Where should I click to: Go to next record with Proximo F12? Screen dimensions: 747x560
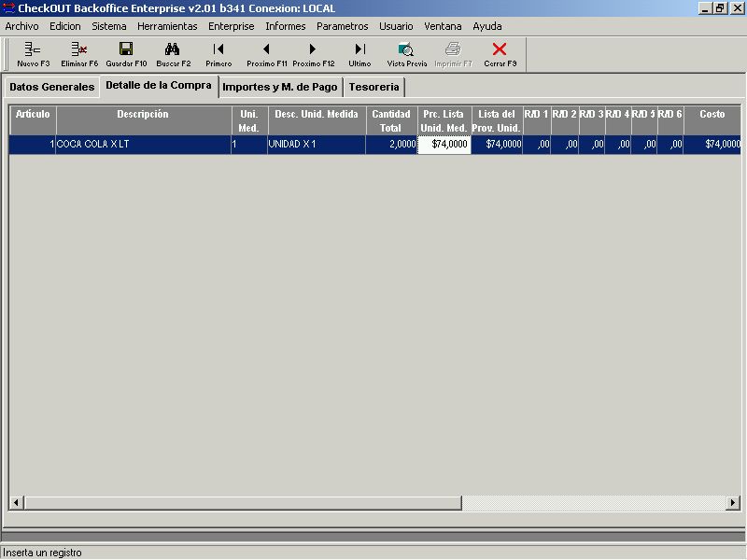pos(314,55)
